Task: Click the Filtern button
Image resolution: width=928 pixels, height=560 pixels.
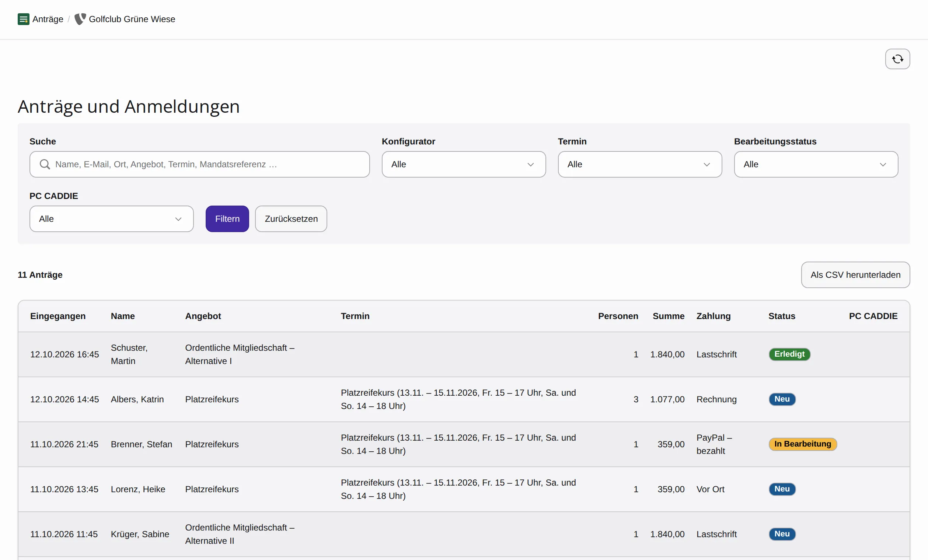Action: click(227, 219)
